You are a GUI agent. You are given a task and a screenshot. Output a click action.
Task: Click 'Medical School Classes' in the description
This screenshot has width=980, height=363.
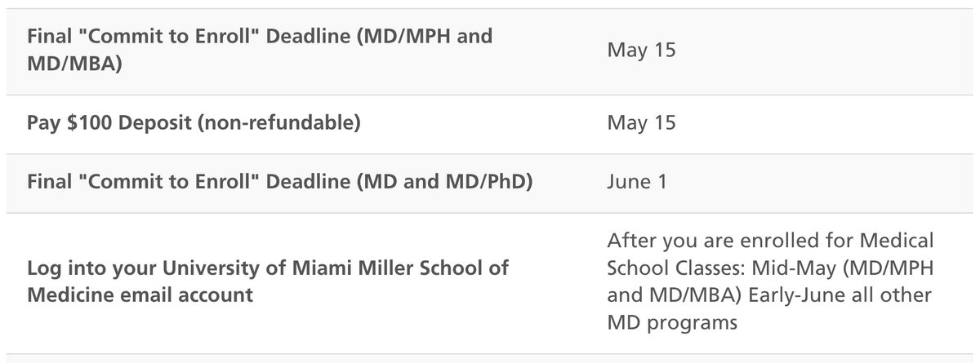tap(697, 268)
